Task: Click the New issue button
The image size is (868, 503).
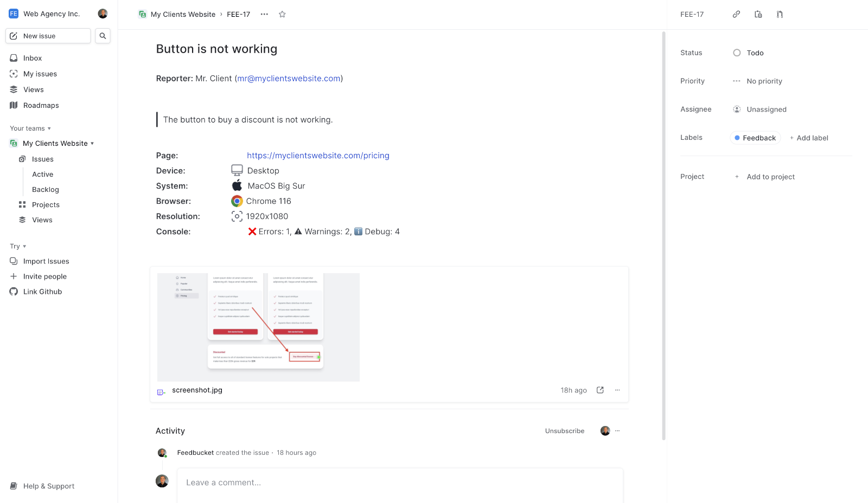Action: 48,36
